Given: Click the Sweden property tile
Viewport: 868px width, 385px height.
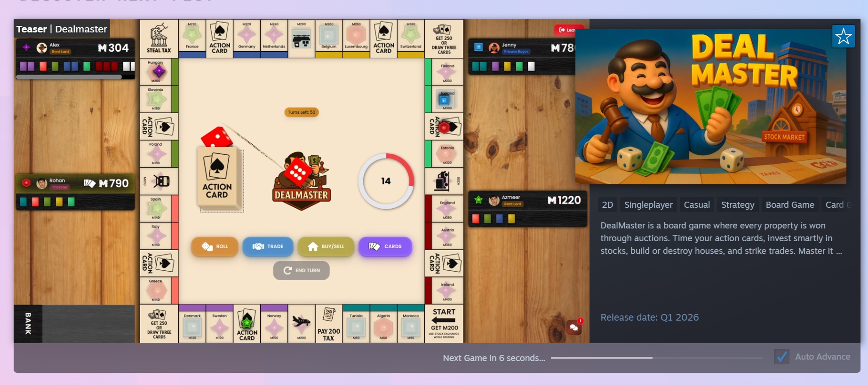Looking at the screenshot, I should click(220, 324).
